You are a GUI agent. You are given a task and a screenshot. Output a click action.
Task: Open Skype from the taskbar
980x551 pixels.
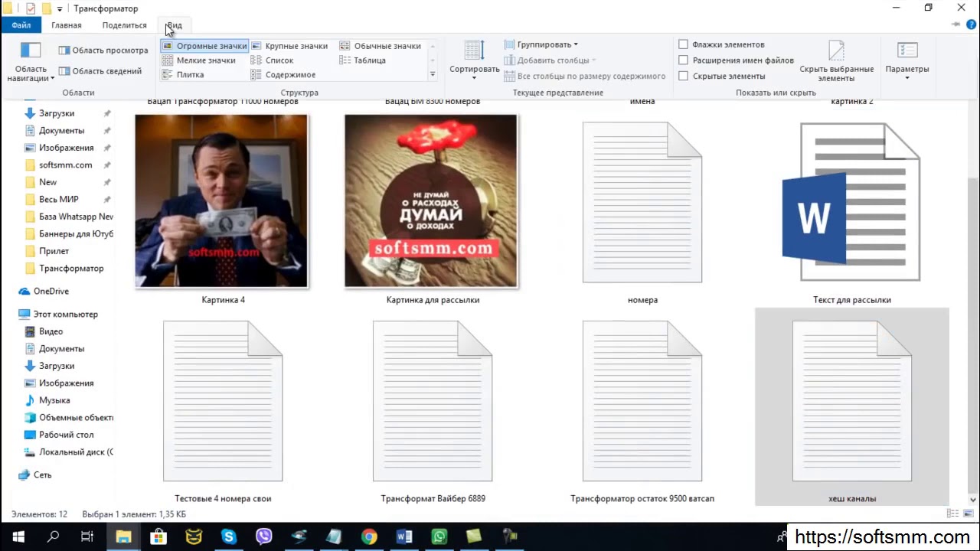[x=229, y=536]
